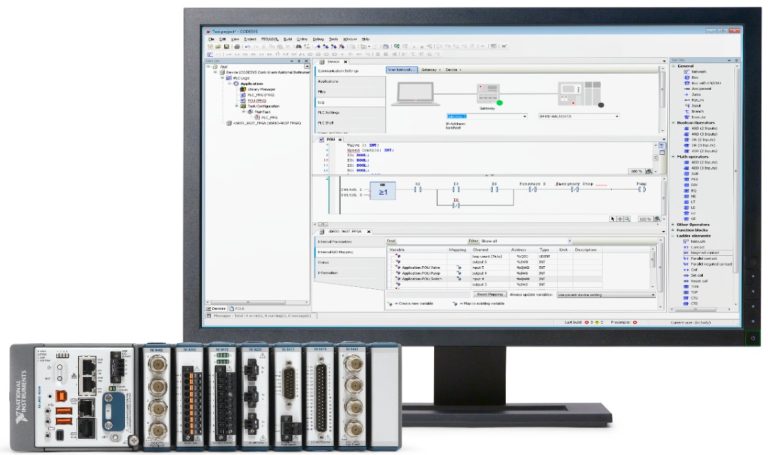Collapse the General toolbox category
This screenshot has height=455, width=768.
(674, 66)
